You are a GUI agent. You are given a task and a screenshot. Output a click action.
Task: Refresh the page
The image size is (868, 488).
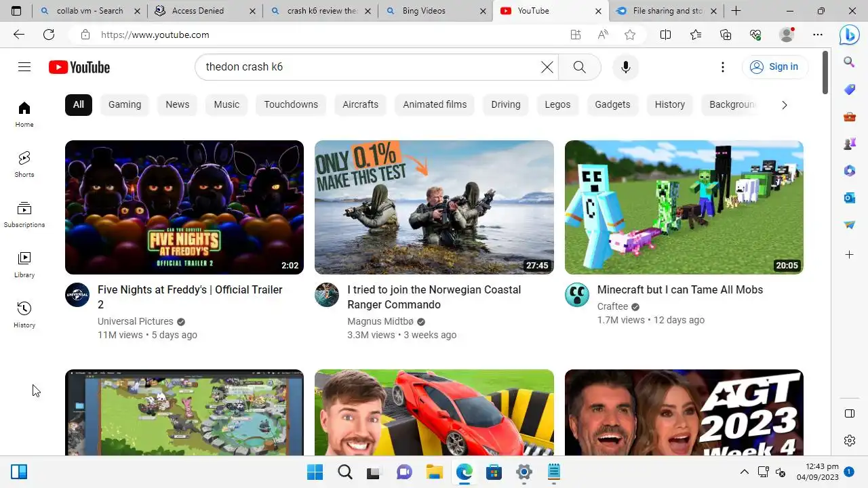[49, 35]
